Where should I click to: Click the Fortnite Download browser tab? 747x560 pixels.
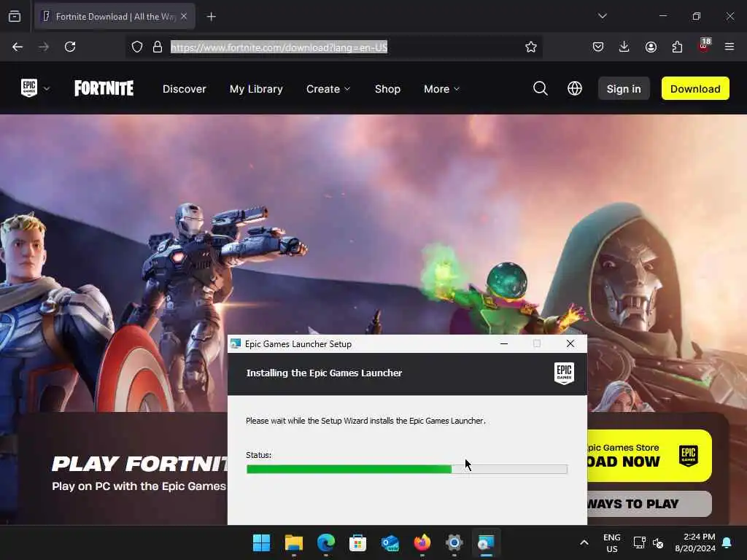click(115, 17)
